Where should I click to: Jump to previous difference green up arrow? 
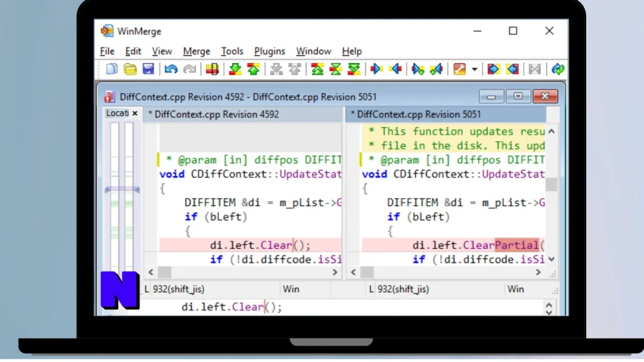(253, 69)
